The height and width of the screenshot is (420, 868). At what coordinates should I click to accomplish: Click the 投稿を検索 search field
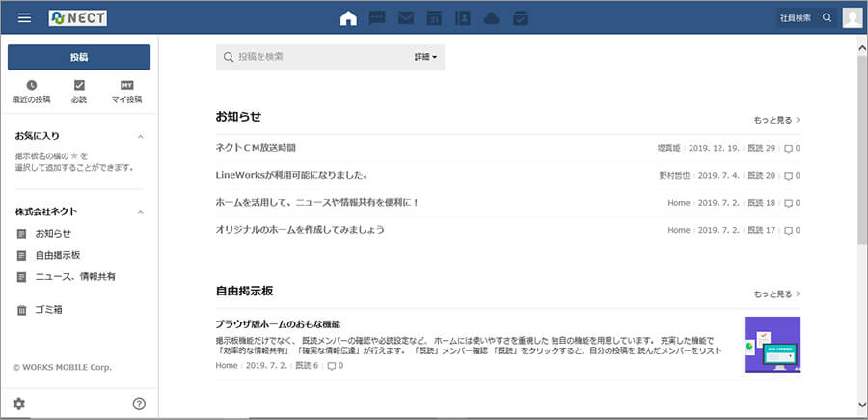click(x=318, y=57)
